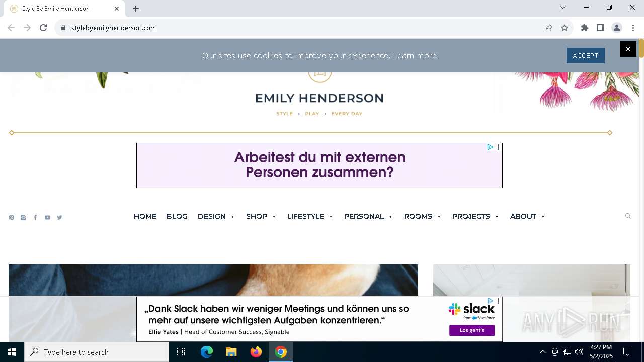644x362 pixels.
Task: Open the YouTube social icon
Action: click(47, 218)
